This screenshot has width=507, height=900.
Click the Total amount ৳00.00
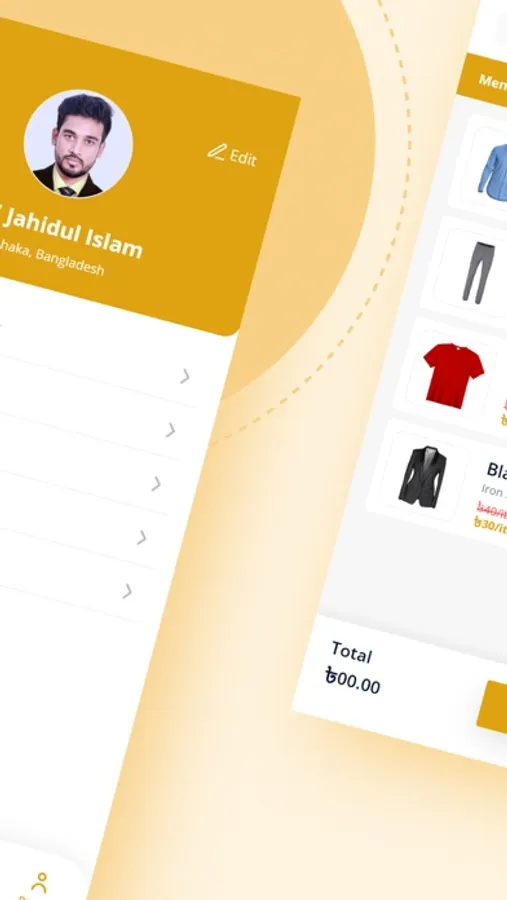[353, 681]
